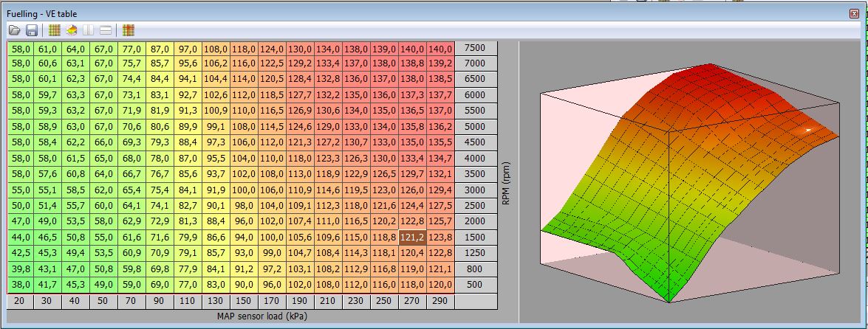
Task: Click the horizontal split layout icon
Action: point(106,30)
